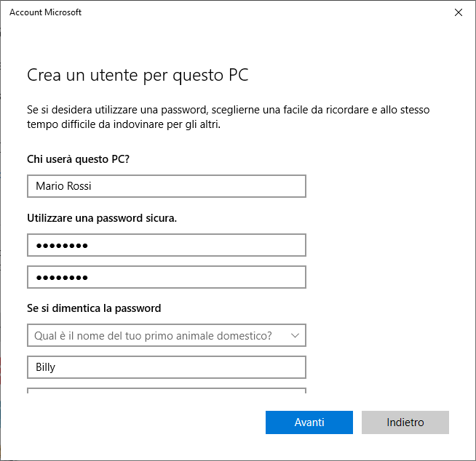This screenshot has width=476, height=461.
Task: Click the empty title bar area beside the title
Action: 264,12
